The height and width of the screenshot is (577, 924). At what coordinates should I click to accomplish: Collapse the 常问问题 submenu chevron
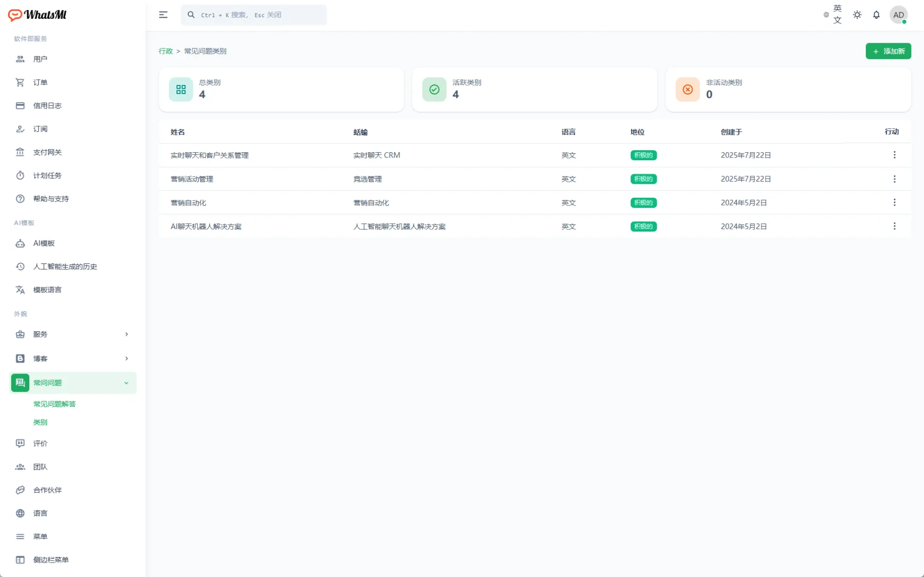(127, 383)
